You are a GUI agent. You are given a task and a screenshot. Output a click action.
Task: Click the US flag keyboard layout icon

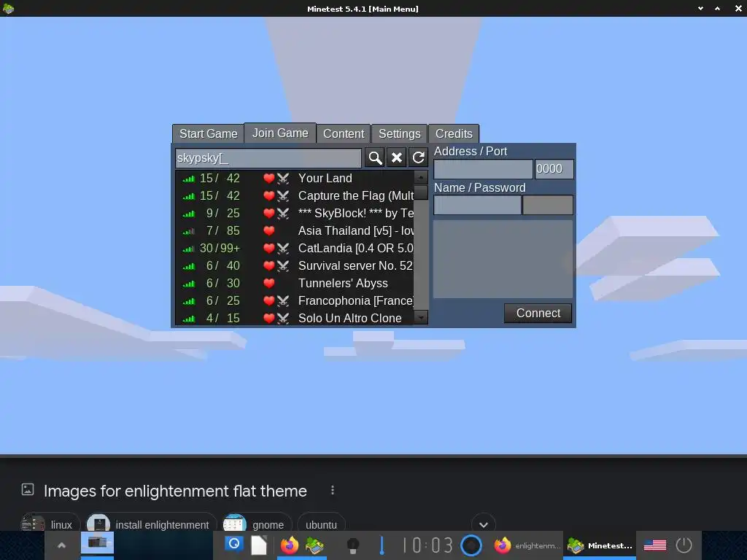click(x=655, y=545)
